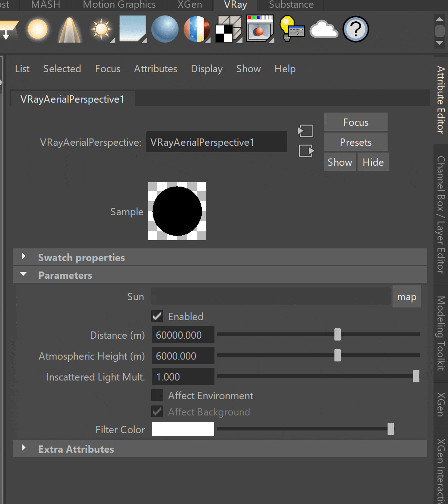The width and height of the screenshot is (448, 504).
Task: Open the Channel Box / Layer Editor side tab
Action: coord(441,214)
